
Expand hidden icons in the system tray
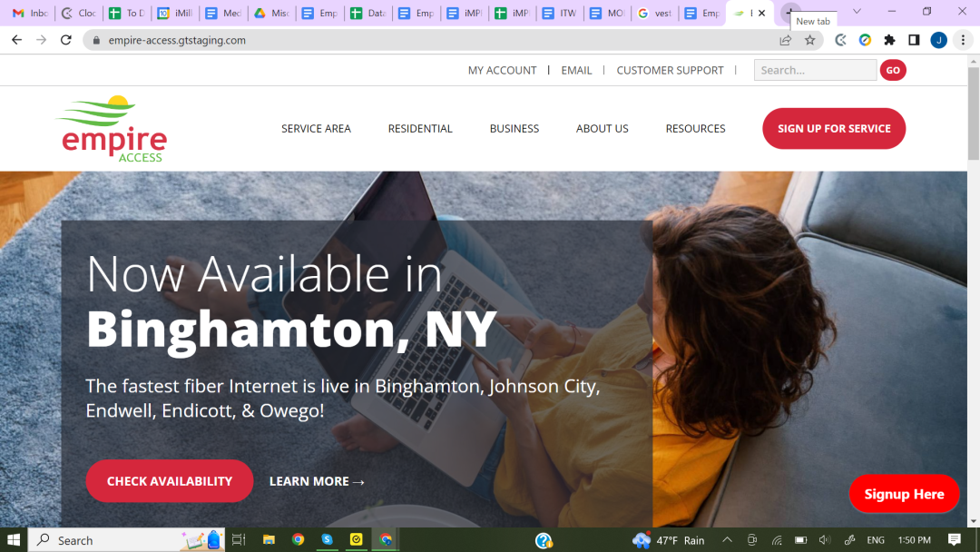click(727, 539)
